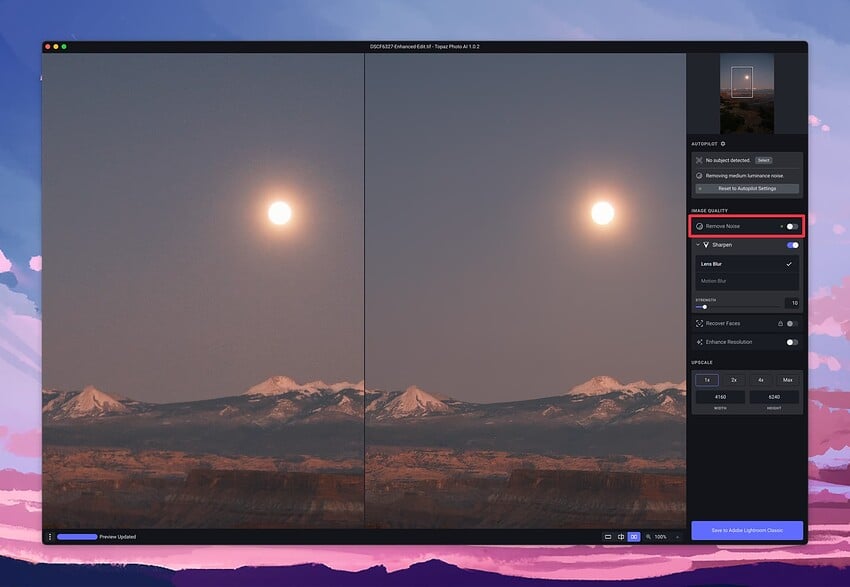This screenshot has height=587, width=850.
Task: Collapse the Sharpen section chevron
Action: [697, 245]
